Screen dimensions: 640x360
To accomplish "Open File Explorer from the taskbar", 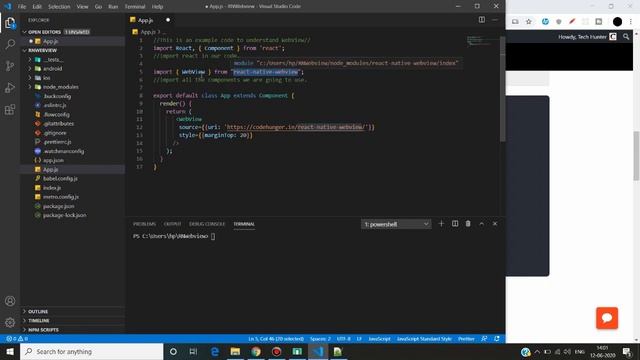I will pos(235,351).
